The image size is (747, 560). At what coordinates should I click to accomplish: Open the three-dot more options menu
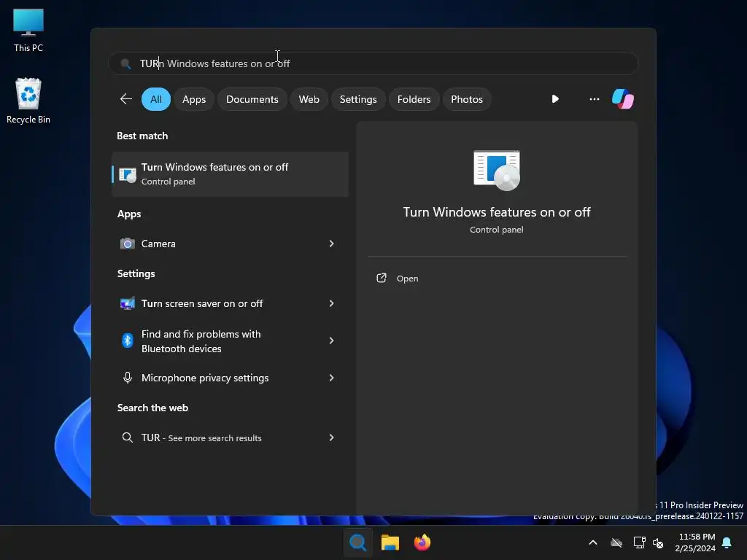[x=594, y=99]
